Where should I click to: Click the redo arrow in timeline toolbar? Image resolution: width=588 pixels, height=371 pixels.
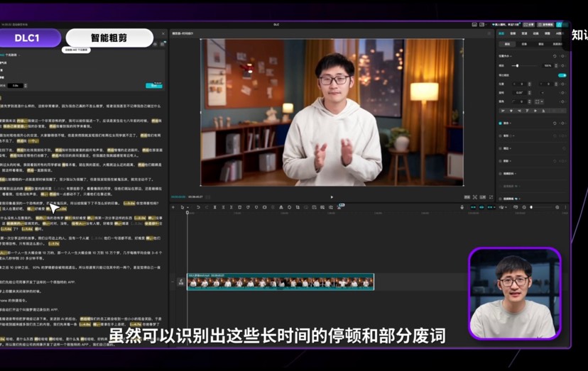click(x=207, y=207)
